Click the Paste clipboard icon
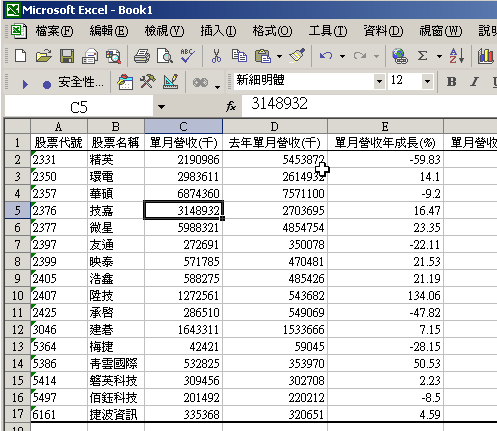 263,56
